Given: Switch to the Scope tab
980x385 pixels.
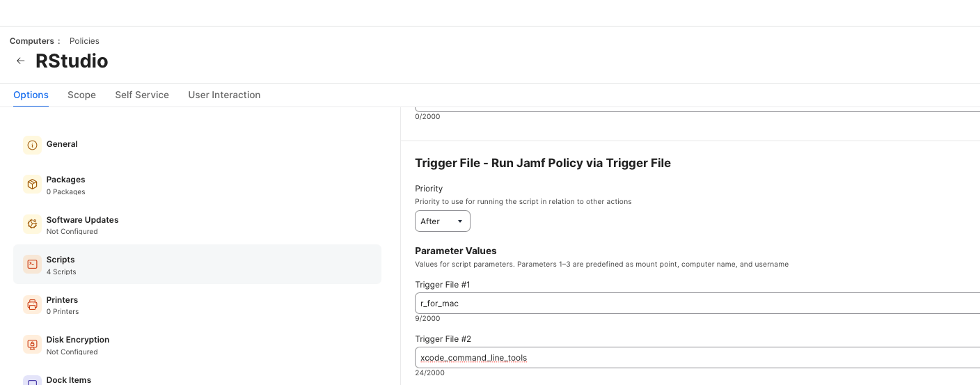Looking at the screenshot, I should 81,95.
